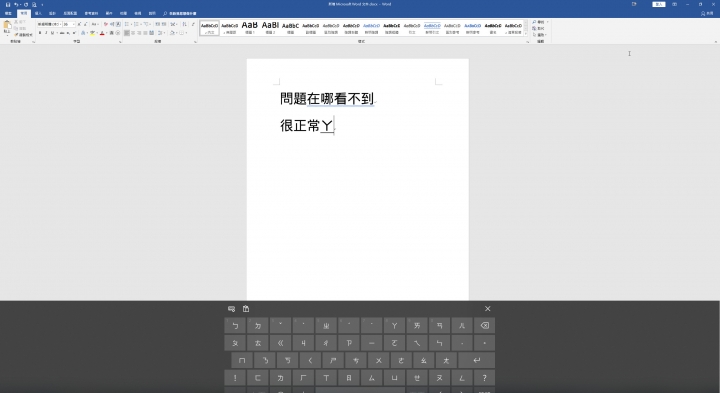Toggle Superscript formatting
The image size is (720, 393).
(74, 33)
